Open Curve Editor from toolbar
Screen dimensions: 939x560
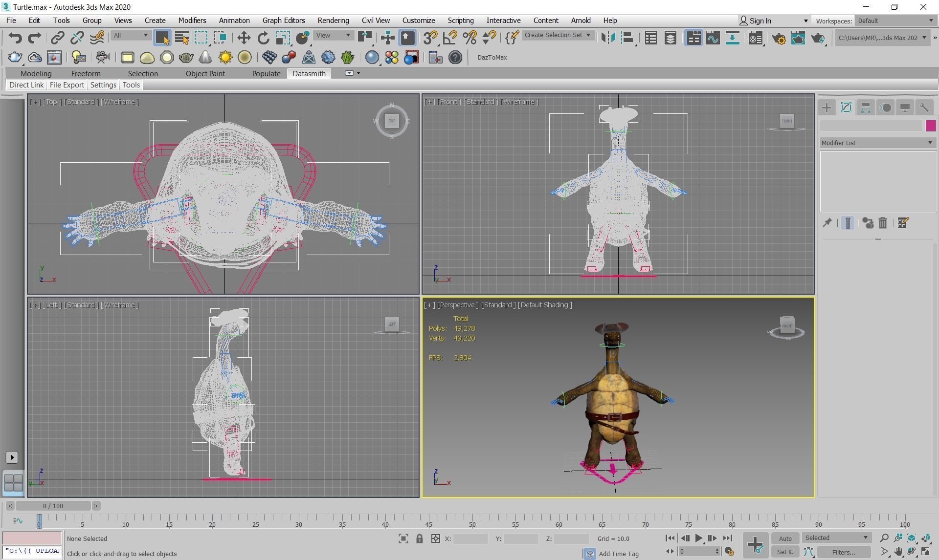713,38
